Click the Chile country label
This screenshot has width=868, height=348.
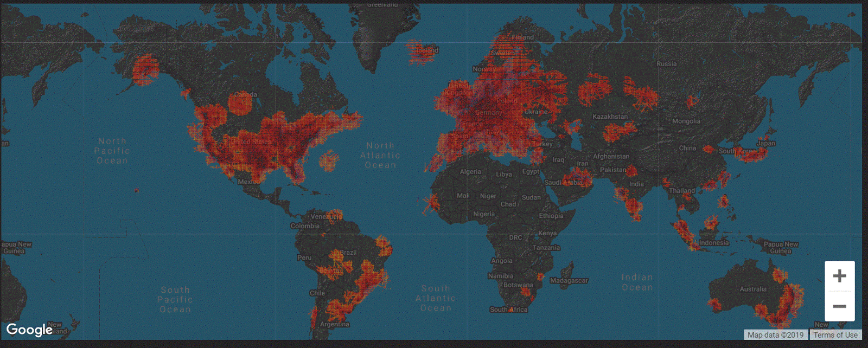point(317,293)
